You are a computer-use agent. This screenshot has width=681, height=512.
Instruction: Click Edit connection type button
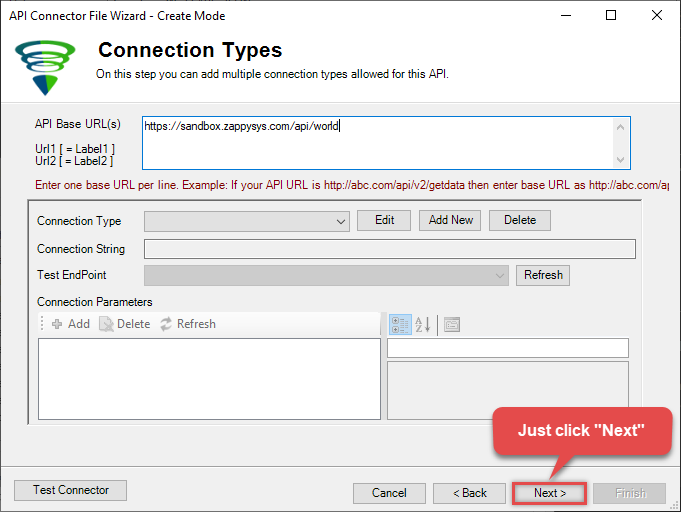(x=384, y=220)
